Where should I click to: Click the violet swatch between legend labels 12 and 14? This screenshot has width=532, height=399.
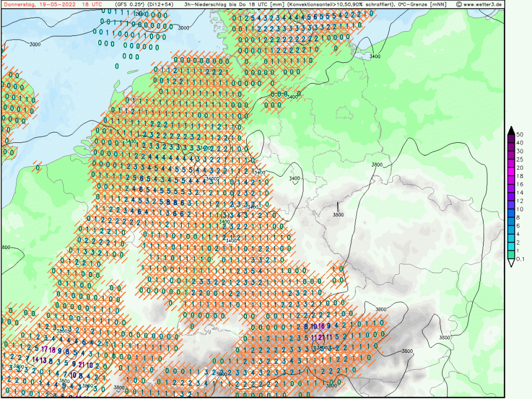coord(511,196)
